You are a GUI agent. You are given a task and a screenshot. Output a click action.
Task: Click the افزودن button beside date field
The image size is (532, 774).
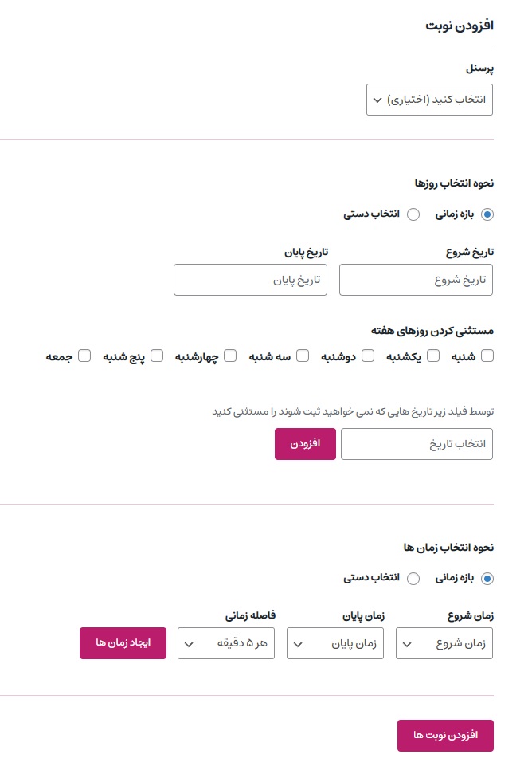pyautogui.click(x=305, y=444)
